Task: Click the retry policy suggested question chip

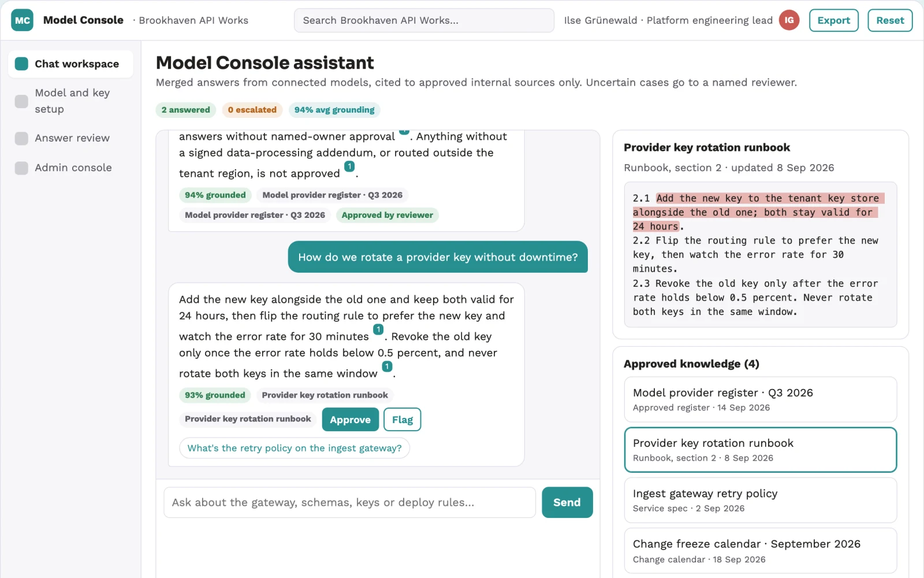Action: point(295,448)
